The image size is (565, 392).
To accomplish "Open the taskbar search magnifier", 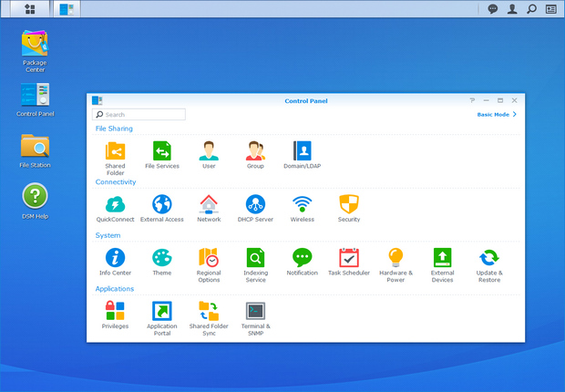I will click(x=531, y=9).
